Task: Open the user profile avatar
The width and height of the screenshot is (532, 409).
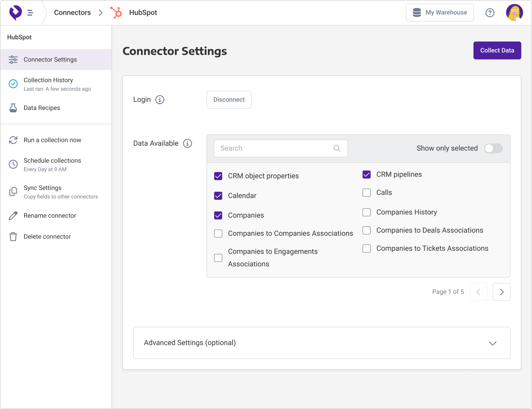Action: click(x=514, y=12)
